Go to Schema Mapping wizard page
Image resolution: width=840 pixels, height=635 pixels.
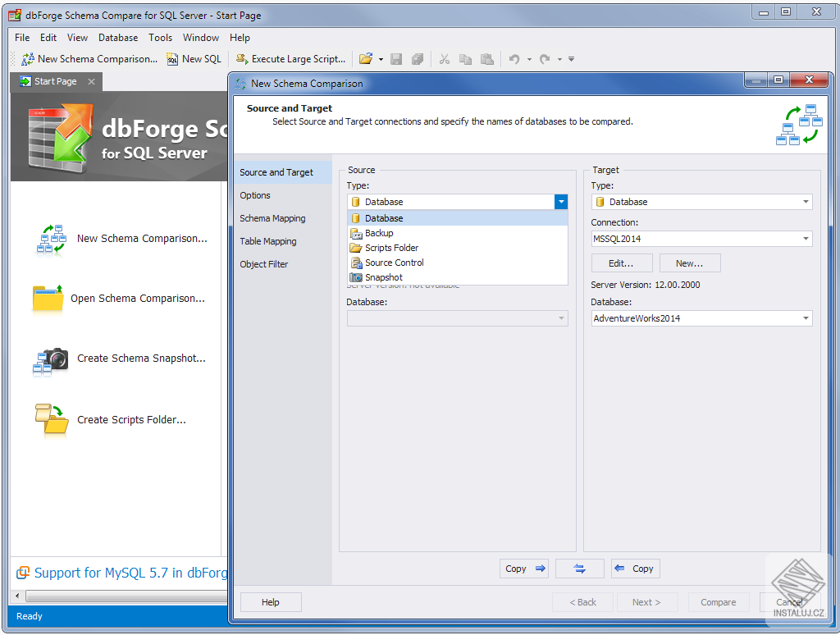(x=283, y=218)
